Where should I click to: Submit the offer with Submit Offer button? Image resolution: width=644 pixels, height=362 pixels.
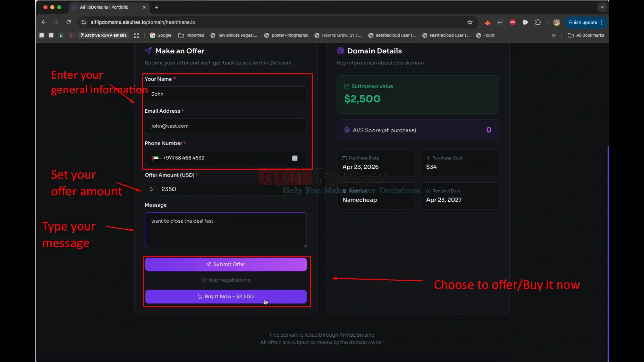[226, 264]
